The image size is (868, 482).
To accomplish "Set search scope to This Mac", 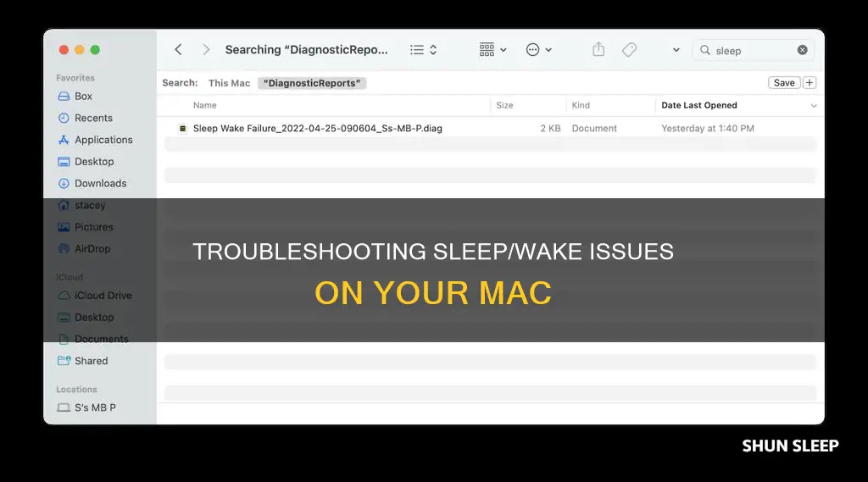I will pos(229,83).
